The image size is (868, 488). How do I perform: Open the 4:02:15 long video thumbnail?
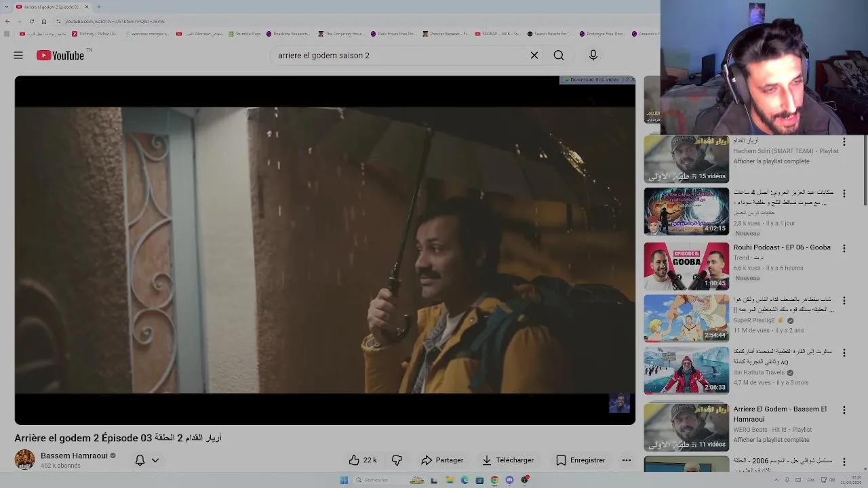point(686,211)
